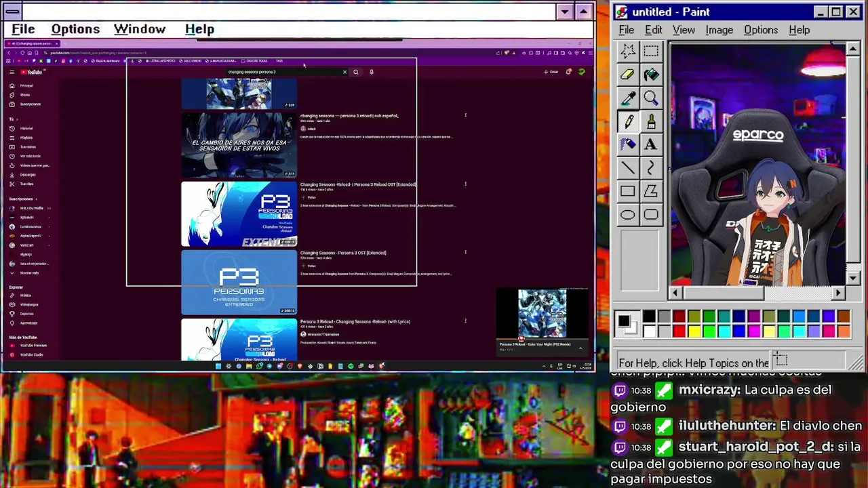Select the rectangular Select tool in Paint
Image resolution: width=868 pixels, height=488 pixels.
pos(651,51)
